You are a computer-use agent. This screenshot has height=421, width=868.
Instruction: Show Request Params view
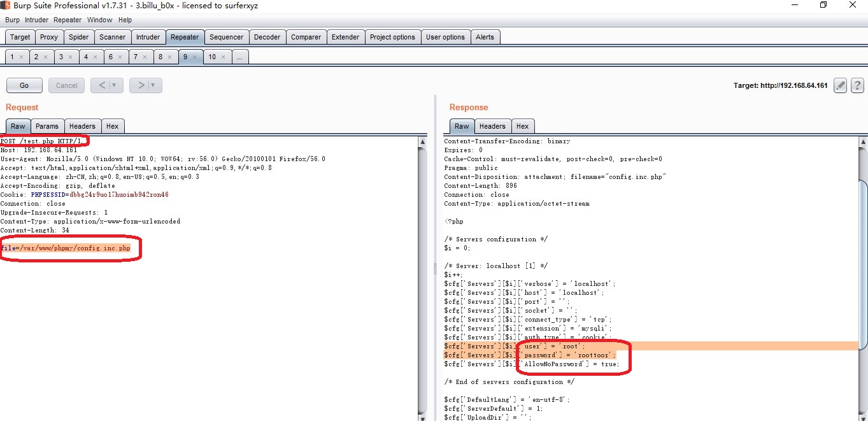(x=47, y=126)
